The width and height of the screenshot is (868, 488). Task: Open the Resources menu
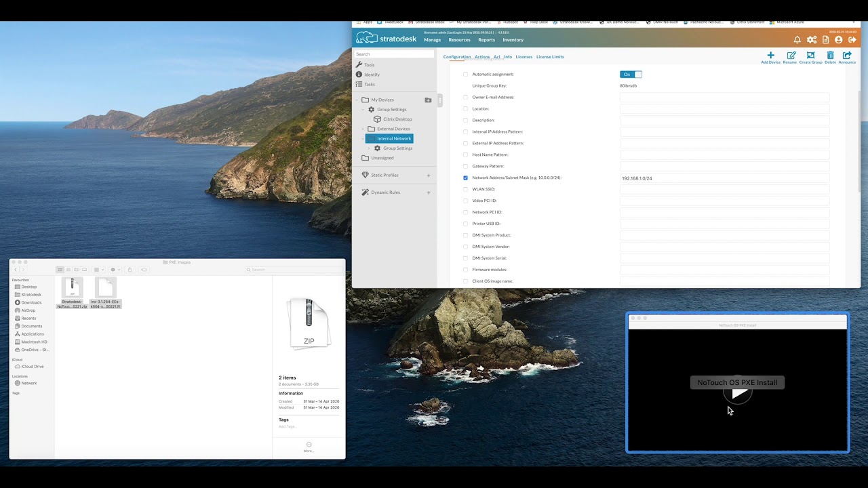click(459, 40)
